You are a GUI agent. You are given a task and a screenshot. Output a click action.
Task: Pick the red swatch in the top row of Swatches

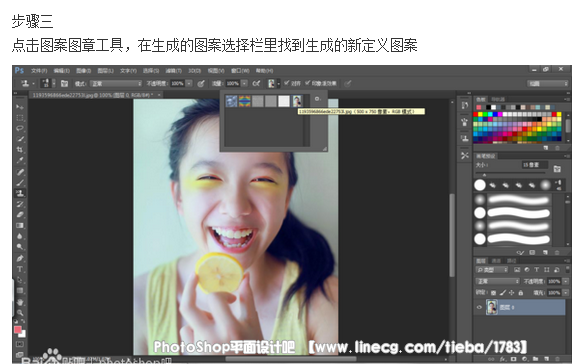[475, 114]
